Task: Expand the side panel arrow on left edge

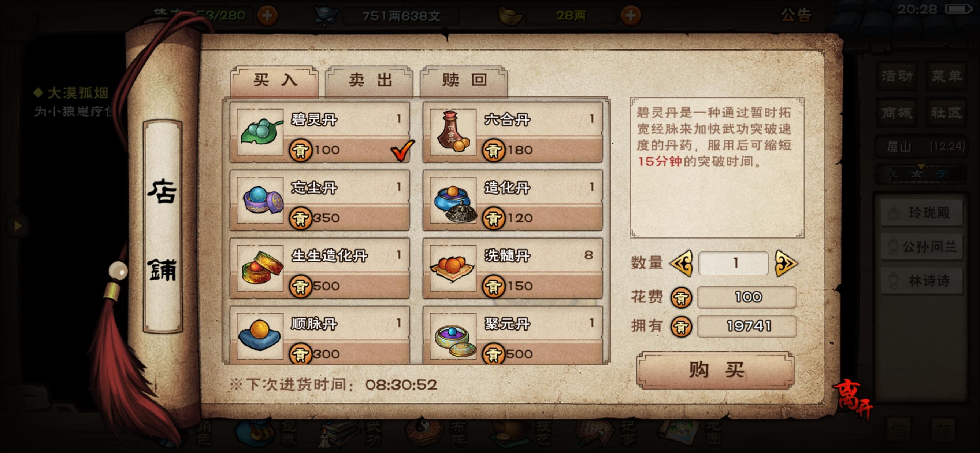Action: [x=17, y=225]
